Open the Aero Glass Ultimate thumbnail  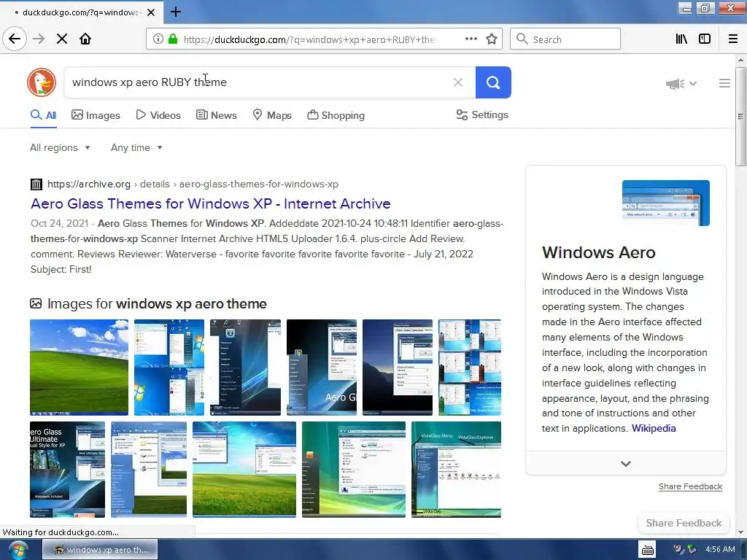pos(67,470)
